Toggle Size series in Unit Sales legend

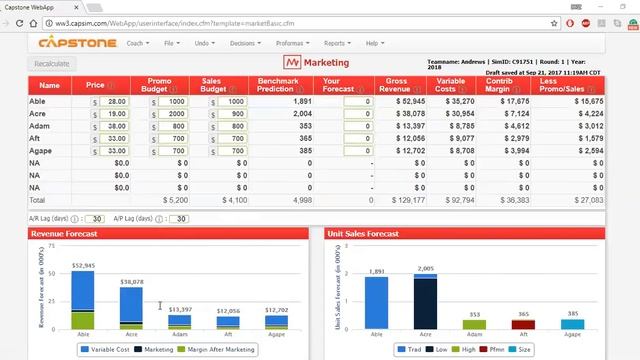pos(520,349)
